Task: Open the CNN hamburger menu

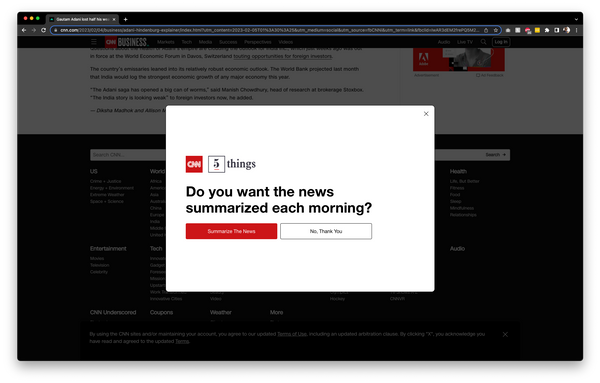Action: (94, 42)
